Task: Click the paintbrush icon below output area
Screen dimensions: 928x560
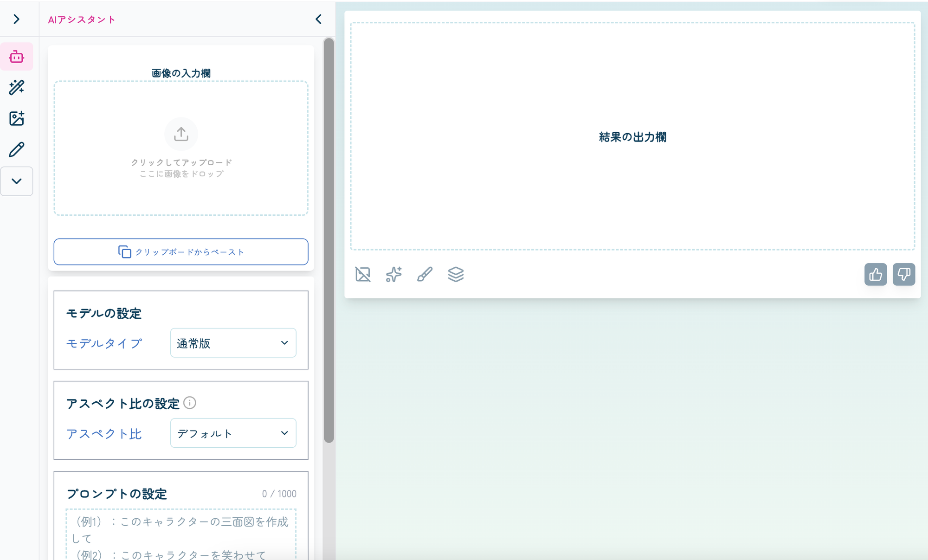Action: [x=425, y=274]
